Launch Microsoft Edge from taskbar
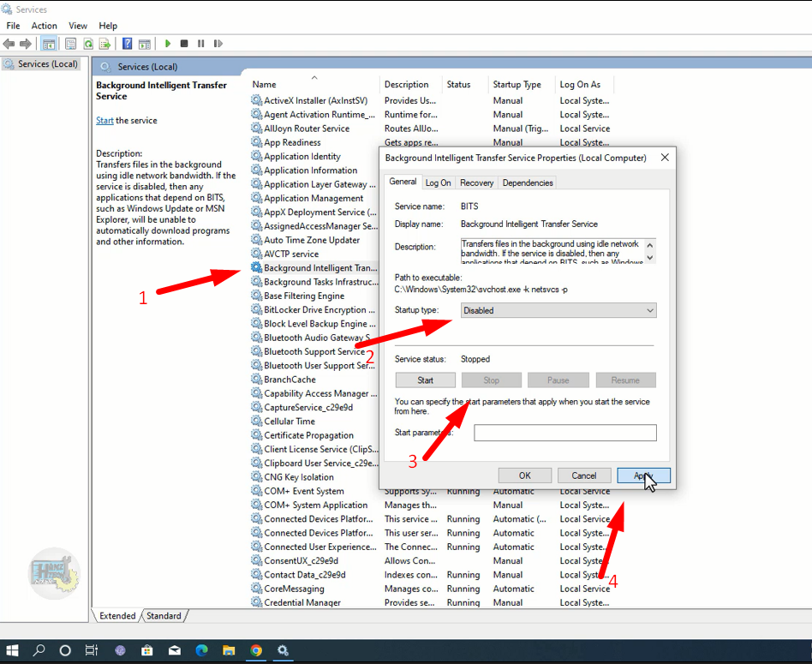 (201, 650)
